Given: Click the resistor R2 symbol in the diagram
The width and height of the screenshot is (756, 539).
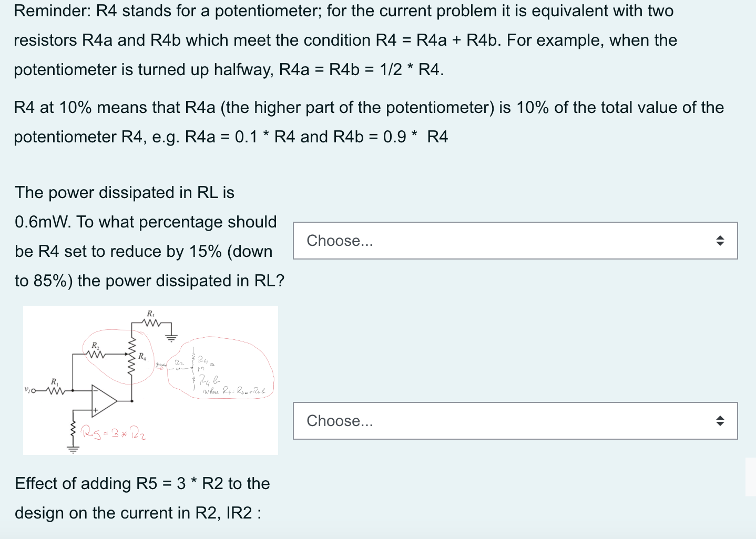Looking at the screenshot, I should pos(96,354).
